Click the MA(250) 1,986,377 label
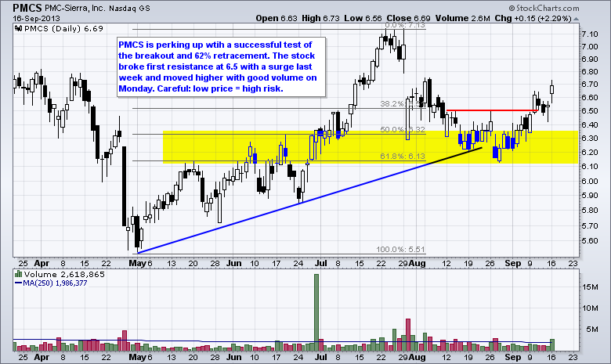Viewport: 611px width, 364px height. click(x=55, y=283)
